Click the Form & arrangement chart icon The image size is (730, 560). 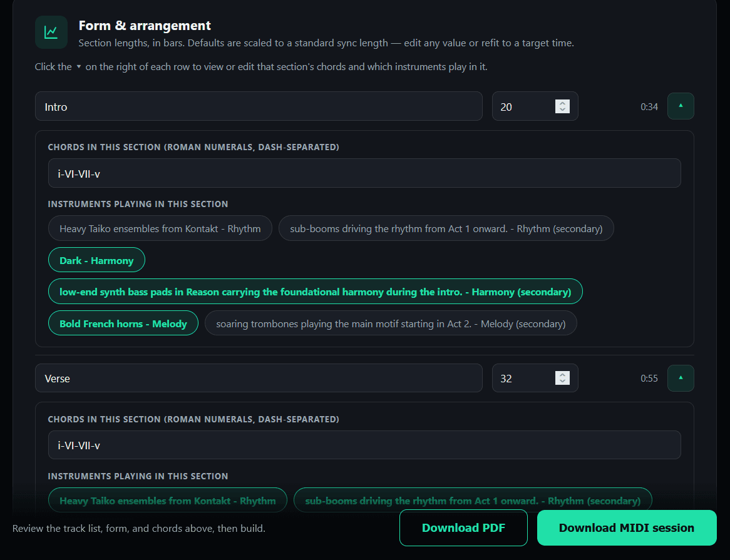pos(51,33)
